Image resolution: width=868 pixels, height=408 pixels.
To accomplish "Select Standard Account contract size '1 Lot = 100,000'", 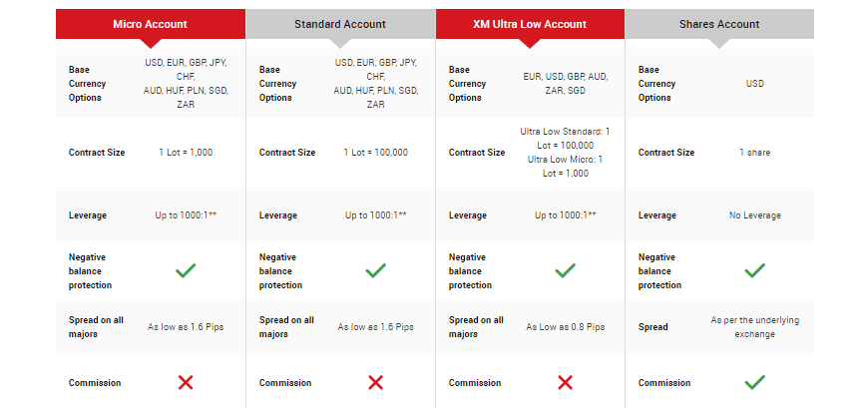I will coord(375,153).
